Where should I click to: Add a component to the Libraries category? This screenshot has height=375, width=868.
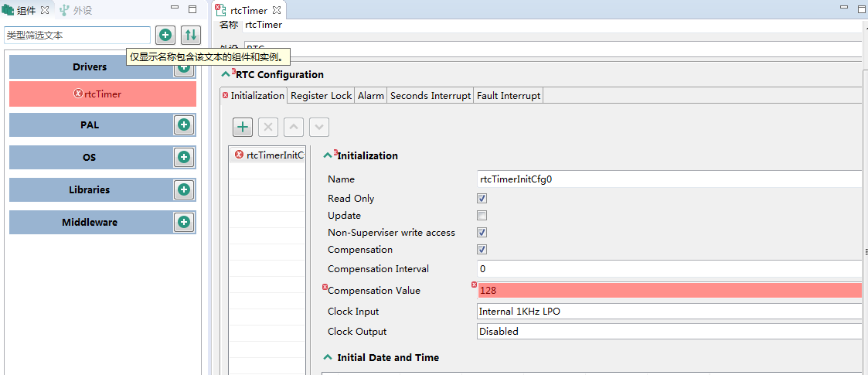[184, 189]
